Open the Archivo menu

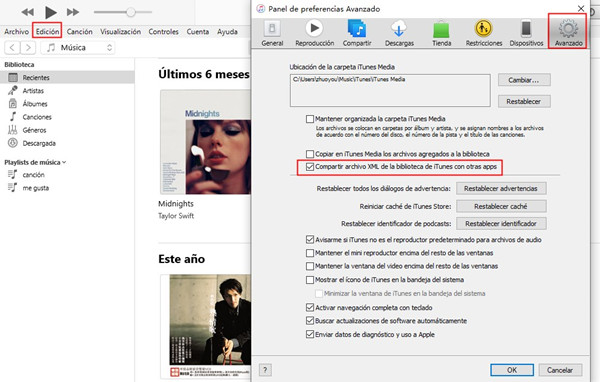pyautogui.click(x=16, y=32)
